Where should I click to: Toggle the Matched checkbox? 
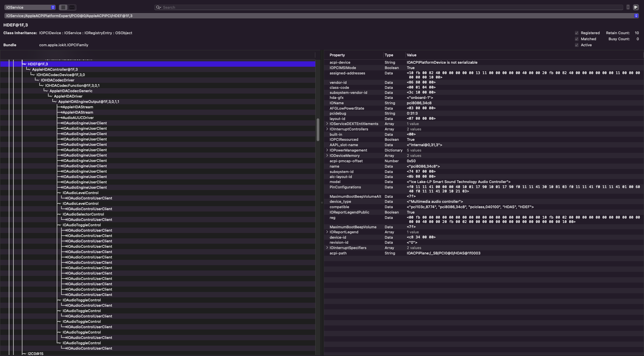pos(577,39)
